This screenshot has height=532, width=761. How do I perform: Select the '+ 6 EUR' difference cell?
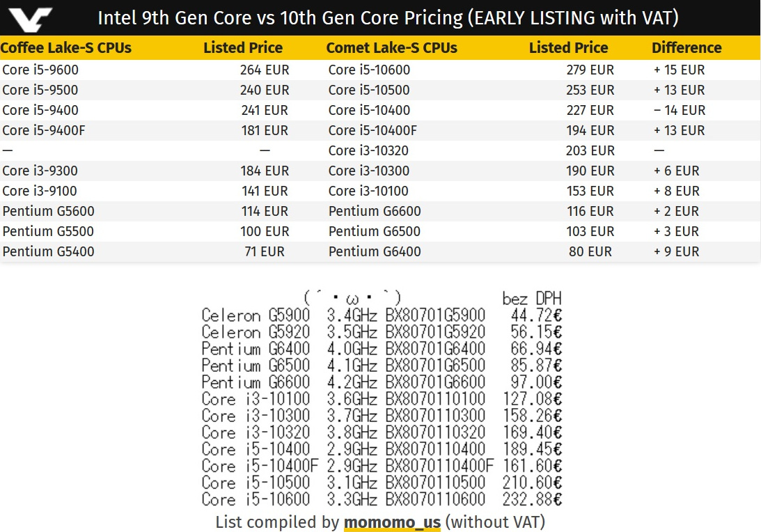coord(677,171)
